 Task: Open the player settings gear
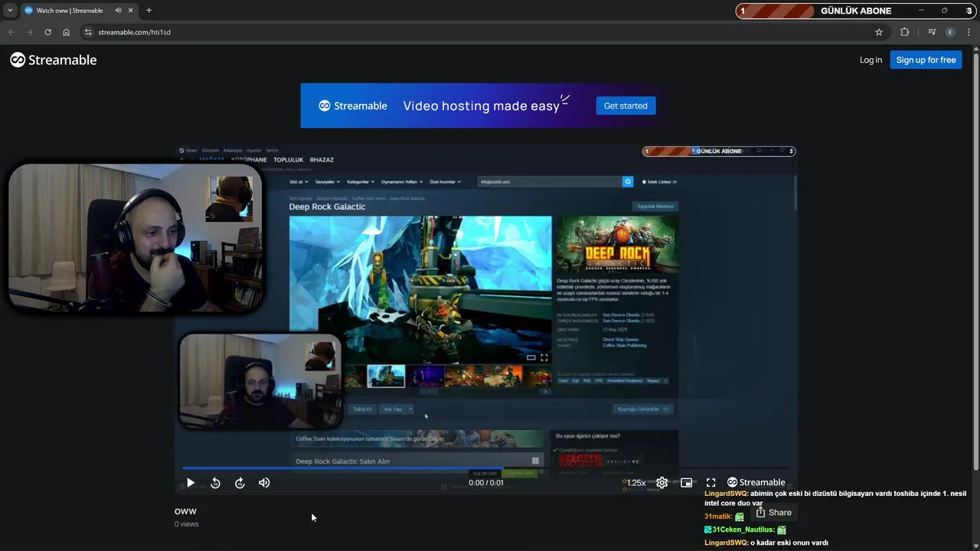pyautogui.click(x=662, y=483)
